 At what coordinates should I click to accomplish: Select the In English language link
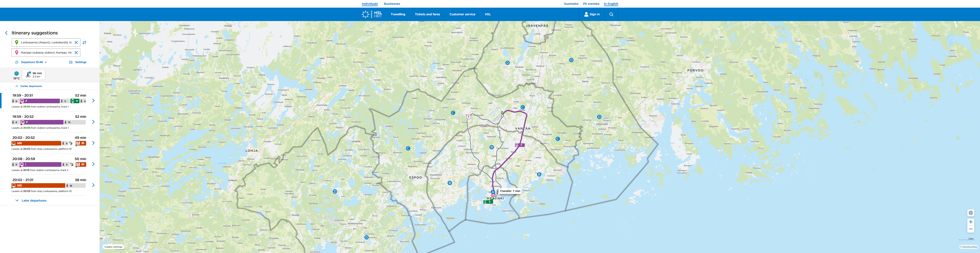[x=611, y=4]
